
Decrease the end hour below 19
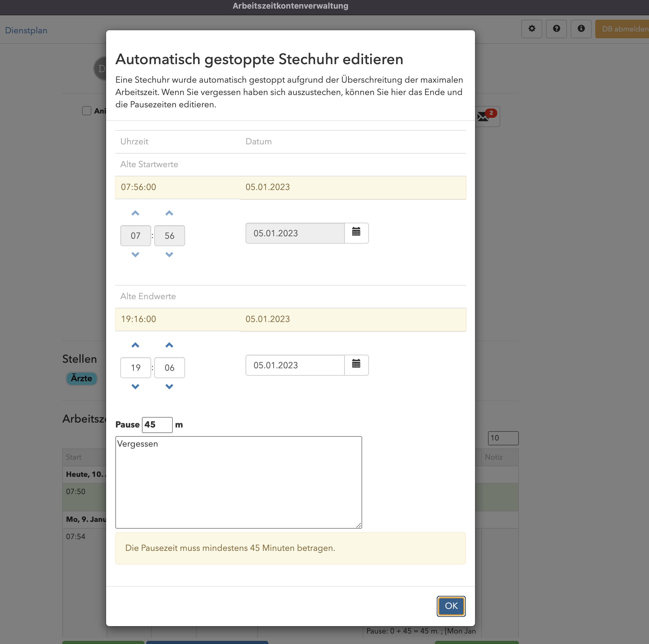[x=135, y=387]
